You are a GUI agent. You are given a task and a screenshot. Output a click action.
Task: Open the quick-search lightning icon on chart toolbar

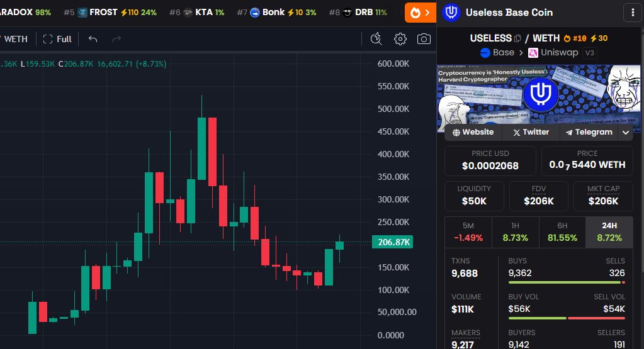coord(376,39)
